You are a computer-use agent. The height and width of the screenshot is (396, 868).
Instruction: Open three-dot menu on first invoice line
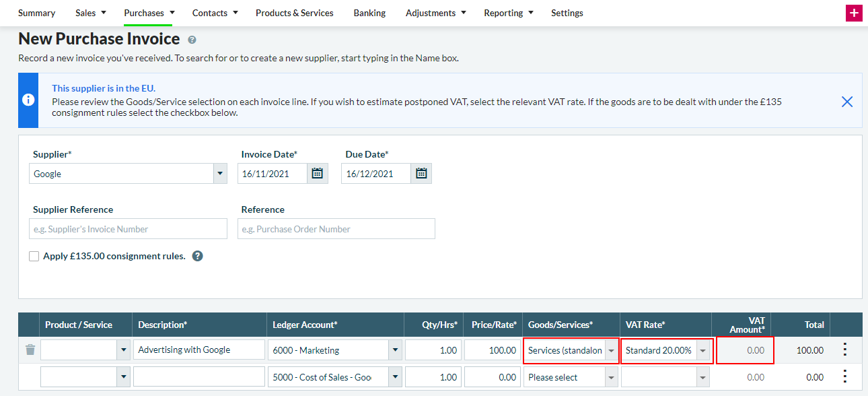pyautogui.click(x=845, y=350)
